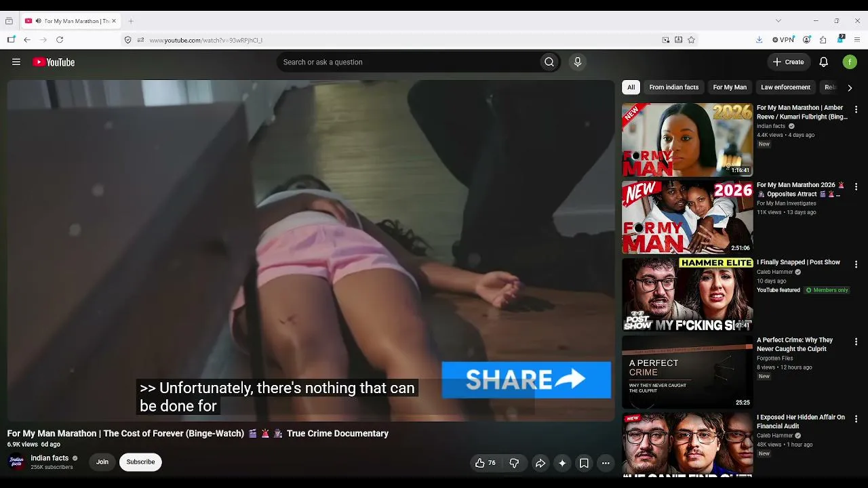
Task: Open browser extensions puzzle icon
Action: coord(823,40)
